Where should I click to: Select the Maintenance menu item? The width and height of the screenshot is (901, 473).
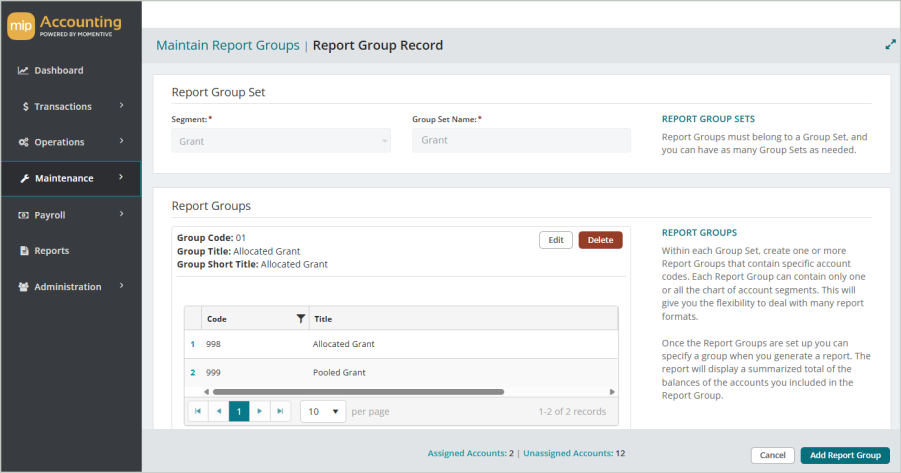(x=71, y=179)
